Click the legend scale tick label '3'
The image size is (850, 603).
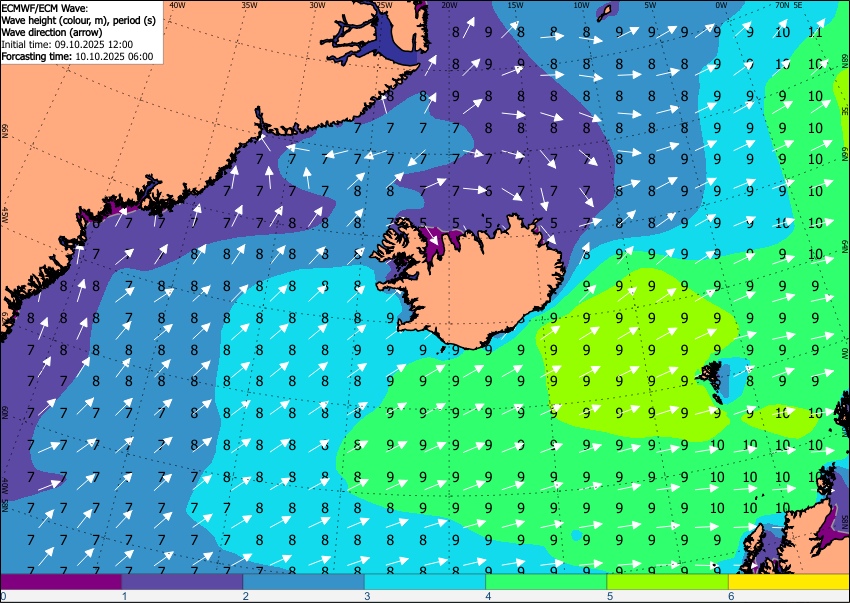click(367, 596)
